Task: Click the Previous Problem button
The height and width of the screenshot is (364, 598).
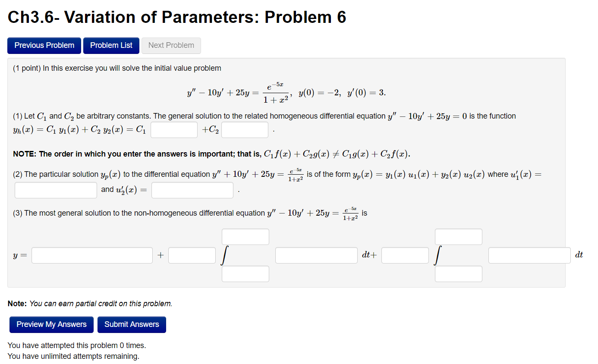Action: [x=44, y=45]
